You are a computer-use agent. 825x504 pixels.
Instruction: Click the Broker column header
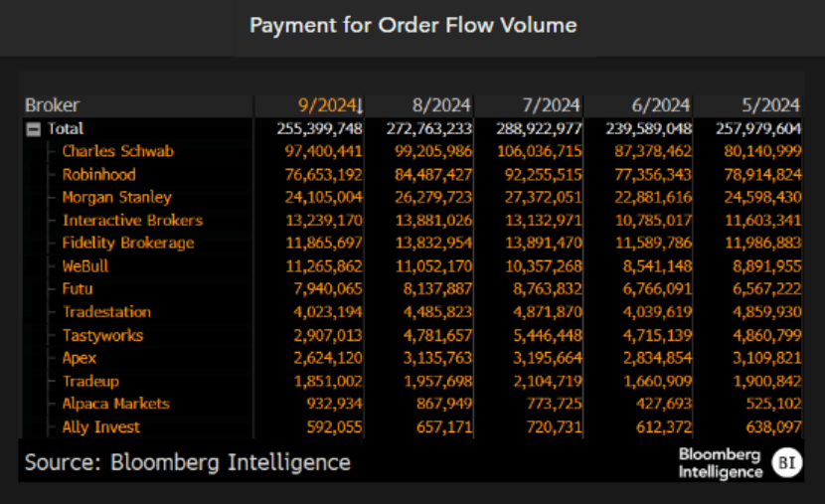pos(53,105)
